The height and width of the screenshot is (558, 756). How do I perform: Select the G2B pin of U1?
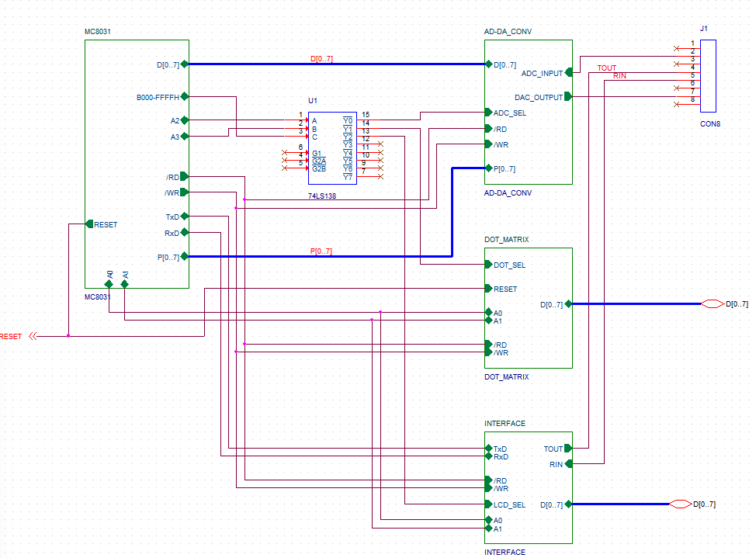296,168
